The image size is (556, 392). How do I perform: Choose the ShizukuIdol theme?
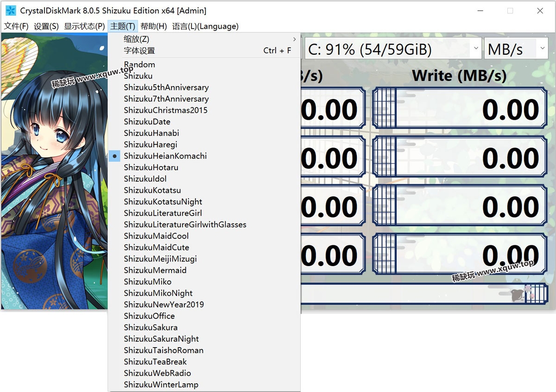[x=204, y=179]
